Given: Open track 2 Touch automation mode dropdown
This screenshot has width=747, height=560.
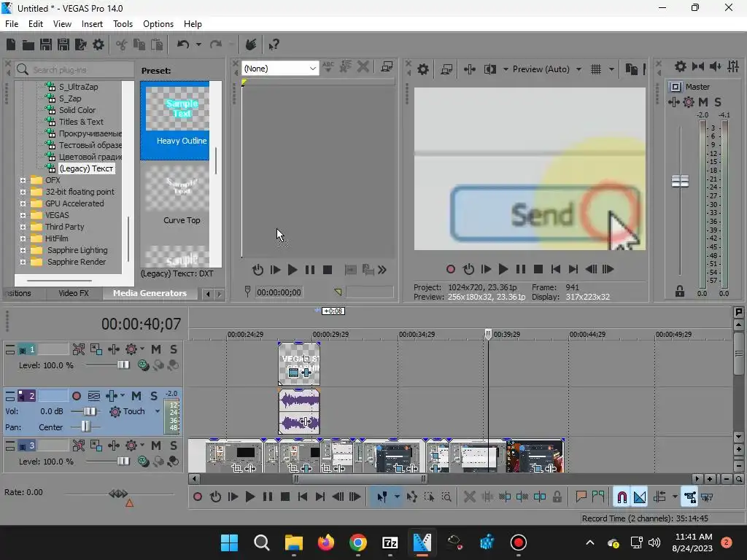Looking at the screenshot, I should pos(158,411).
